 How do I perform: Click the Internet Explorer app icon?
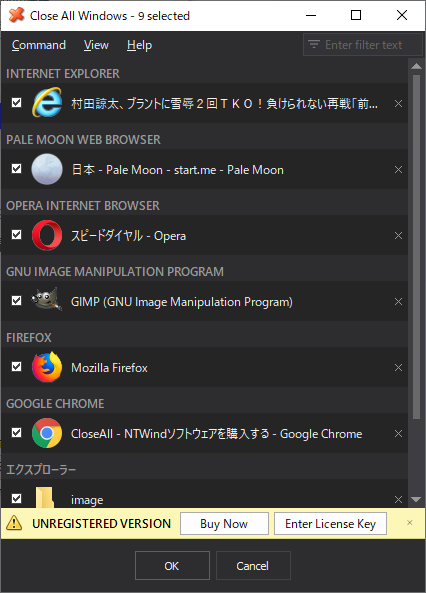[47, 103]
